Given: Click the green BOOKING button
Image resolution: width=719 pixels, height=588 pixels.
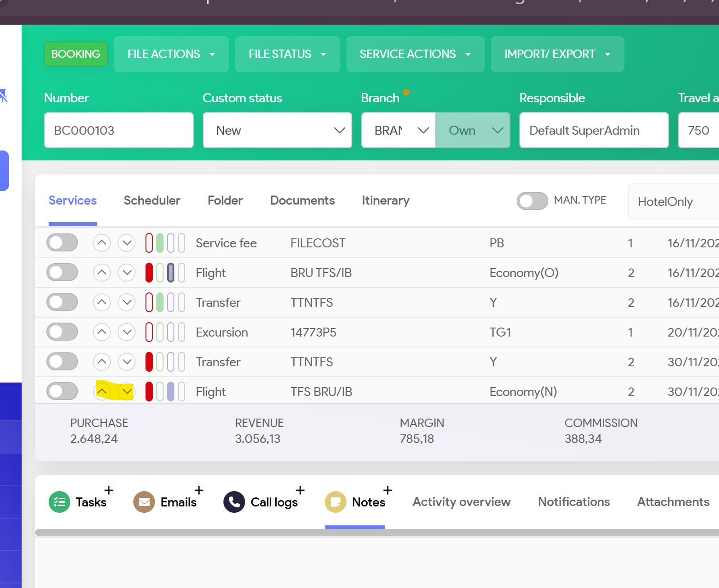Looking at the screenshot, I should 76,54.
